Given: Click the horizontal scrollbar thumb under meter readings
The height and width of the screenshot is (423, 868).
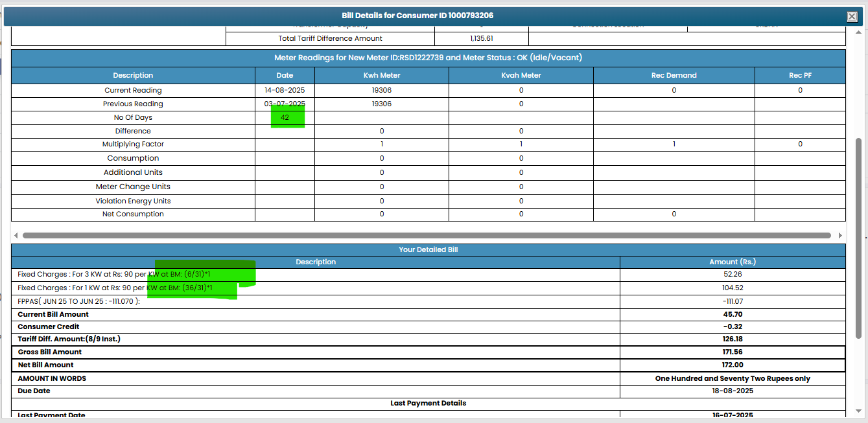Looking at the screenshot, I should point(427,236).
